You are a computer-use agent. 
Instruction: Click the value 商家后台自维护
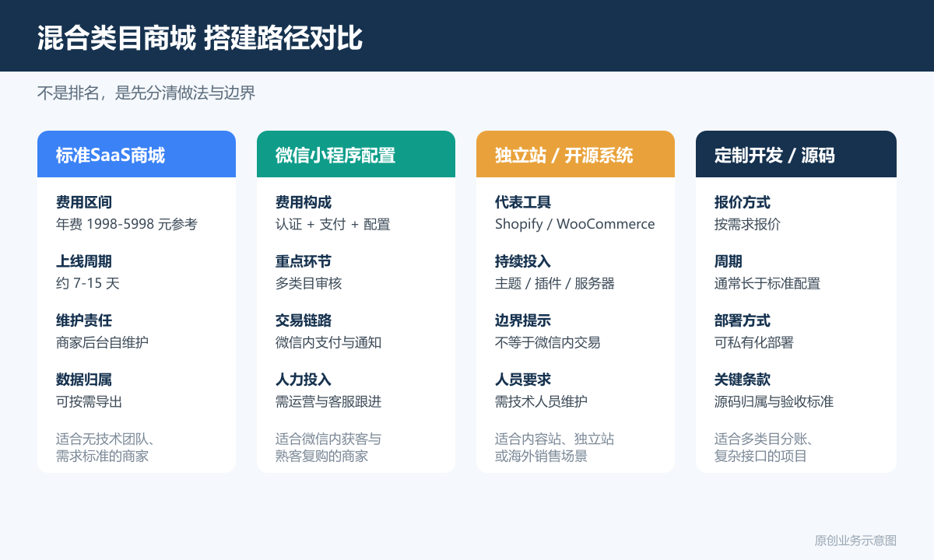(x=102, y=342)
